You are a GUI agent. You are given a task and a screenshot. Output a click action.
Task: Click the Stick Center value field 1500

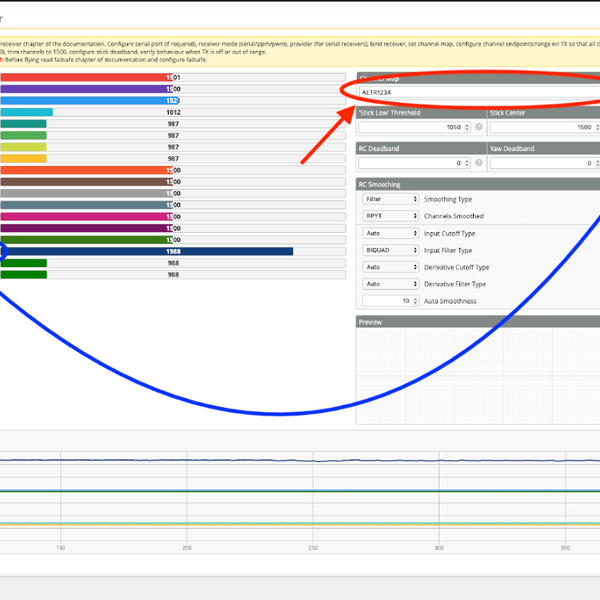[x=540, y=128]
